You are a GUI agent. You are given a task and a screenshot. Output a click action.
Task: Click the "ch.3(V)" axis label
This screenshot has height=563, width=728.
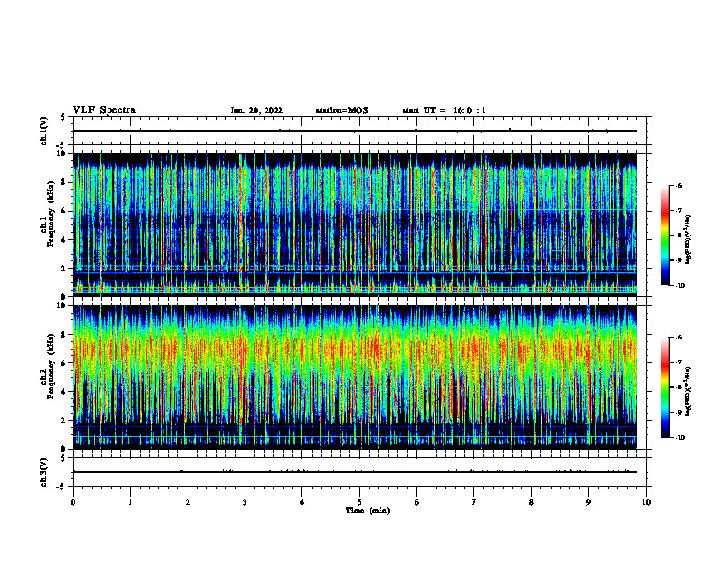click(x=43, y=472)
